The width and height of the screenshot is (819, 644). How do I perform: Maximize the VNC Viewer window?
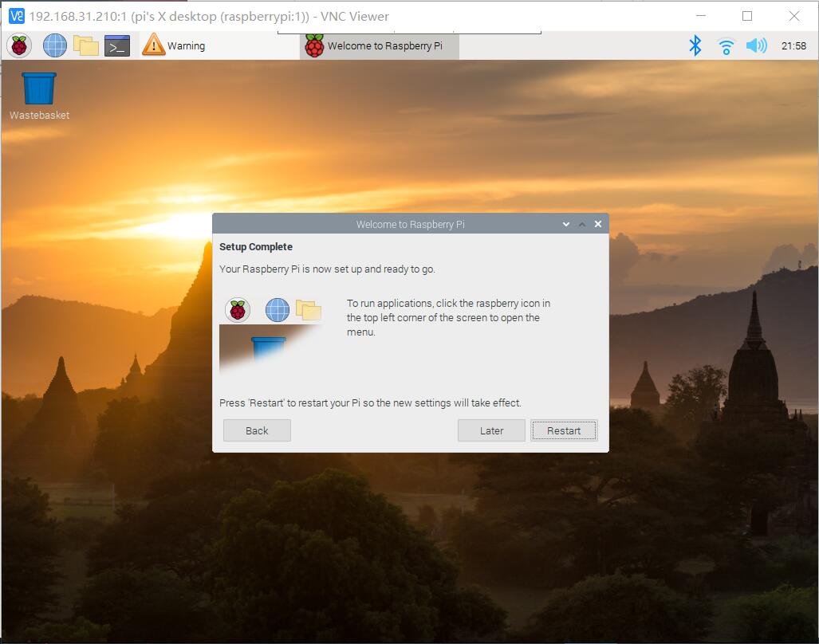tap(747, 16)
